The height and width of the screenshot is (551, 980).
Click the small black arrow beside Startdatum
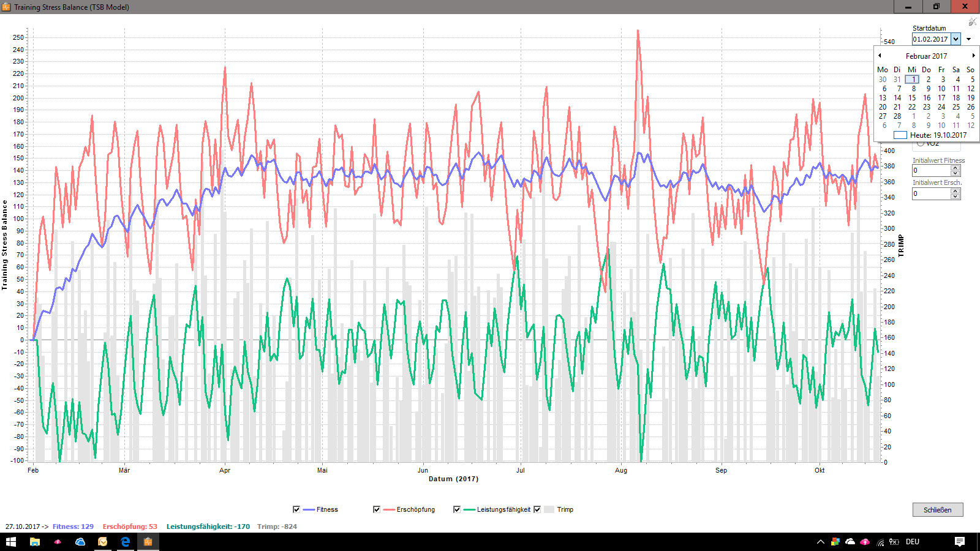click(968, 39)
